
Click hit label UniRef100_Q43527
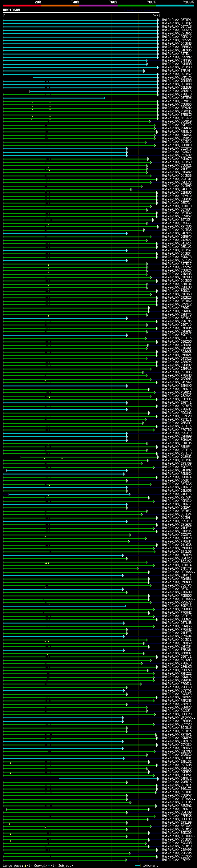click(177, 240)
